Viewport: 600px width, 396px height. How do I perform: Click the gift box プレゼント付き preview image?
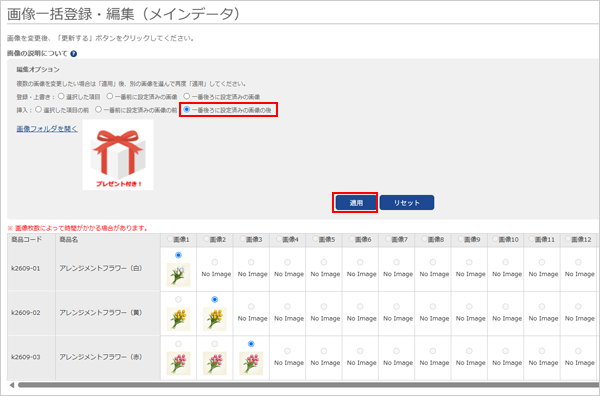pyautogui.click(x=118, y=155)
